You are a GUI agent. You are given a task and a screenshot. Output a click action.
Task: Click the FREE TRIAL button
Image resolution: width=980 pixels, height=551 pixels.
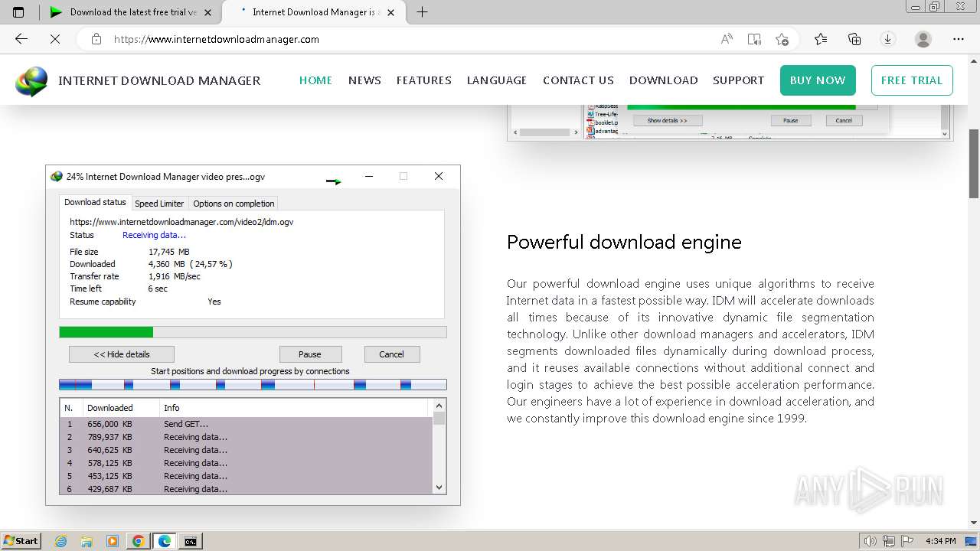coord(912,80)
